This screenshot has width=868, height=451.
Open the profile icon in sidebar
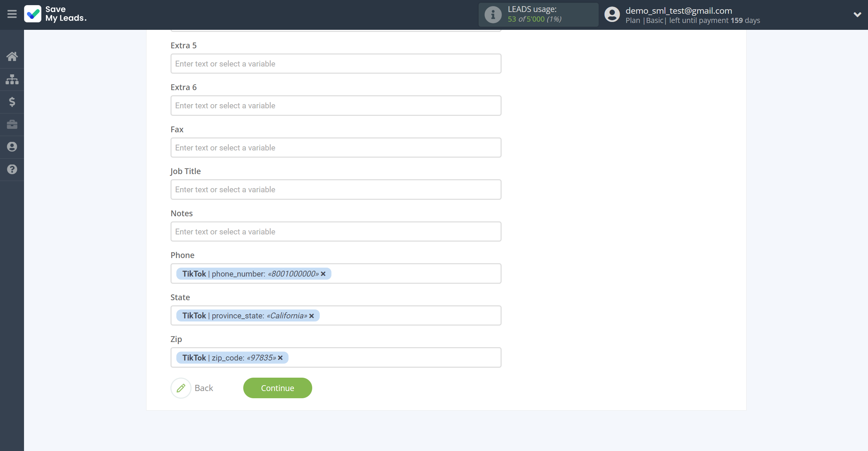[12, 147]
